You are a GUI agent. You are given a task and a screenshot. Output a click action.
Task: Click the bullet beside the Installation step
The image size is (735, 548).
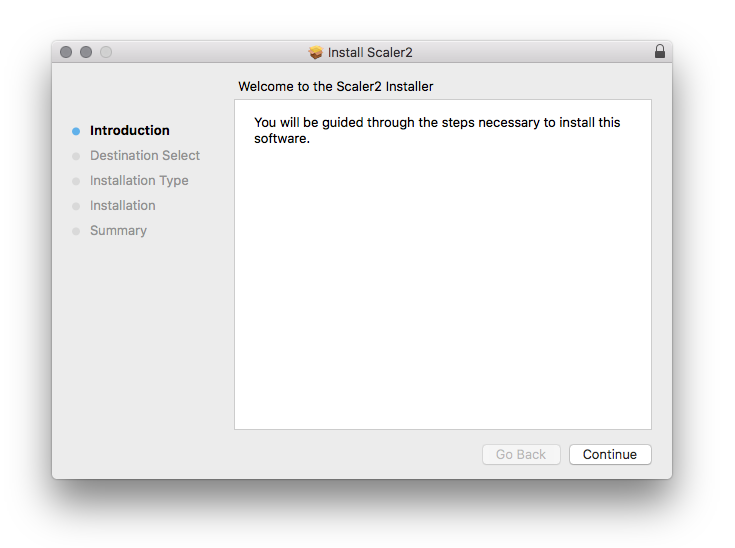point(76,206)
